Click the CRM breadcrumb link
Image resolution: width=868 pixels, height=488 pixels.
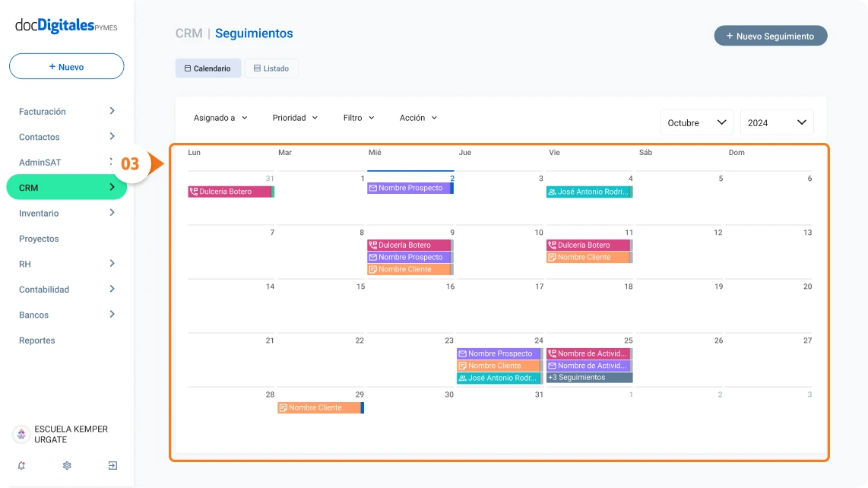(x=188, y=33)
